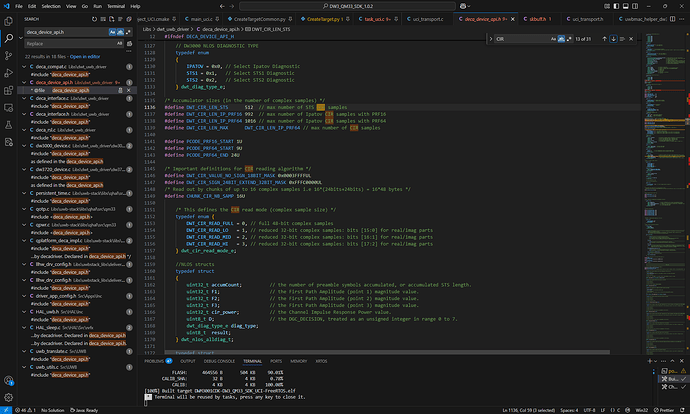Image resolution: width=690 pixels, height=414 pixels.
Task: Toggle Match Case in sidebar search box
Action: click(112, 32)
